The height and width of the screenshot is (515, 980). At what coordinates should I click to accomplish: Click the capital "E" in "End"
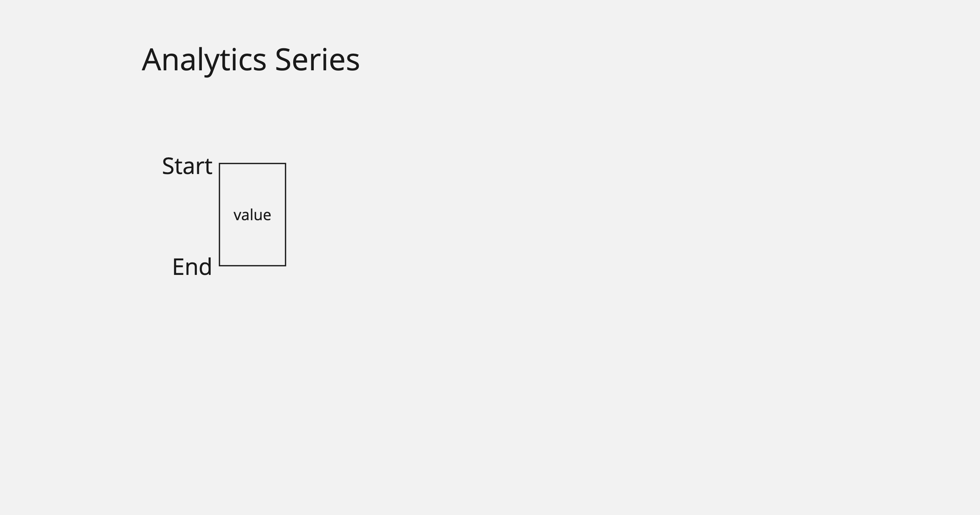[178, 267]
